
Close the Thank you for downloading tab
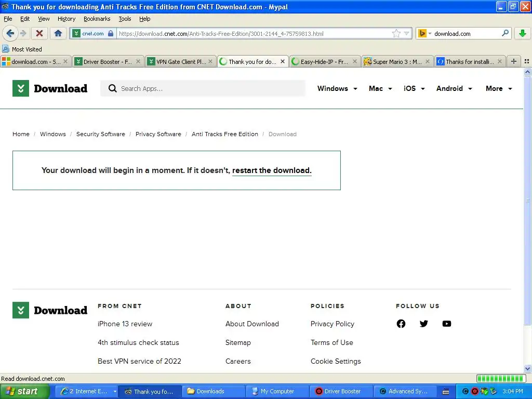click(x=283, y=61)
